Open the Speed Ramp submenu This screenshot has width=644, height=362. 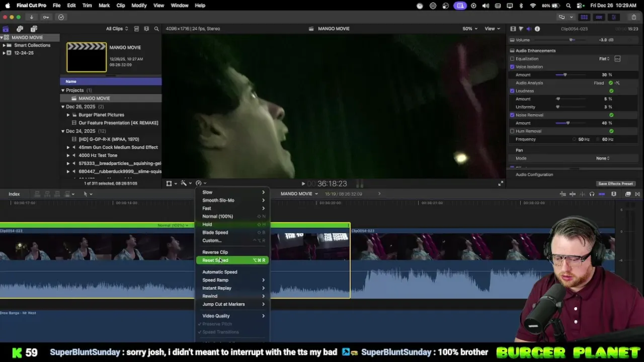[232, 280]
